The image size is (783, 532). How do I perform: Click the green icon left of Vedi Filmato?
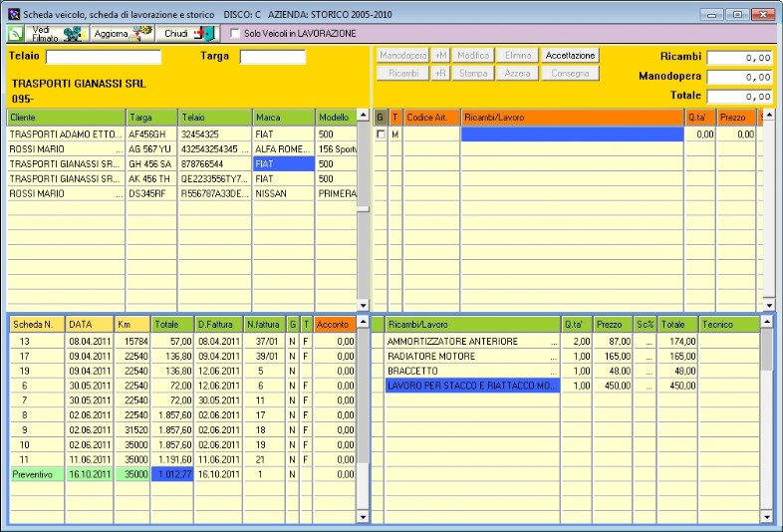pos(16,34)
